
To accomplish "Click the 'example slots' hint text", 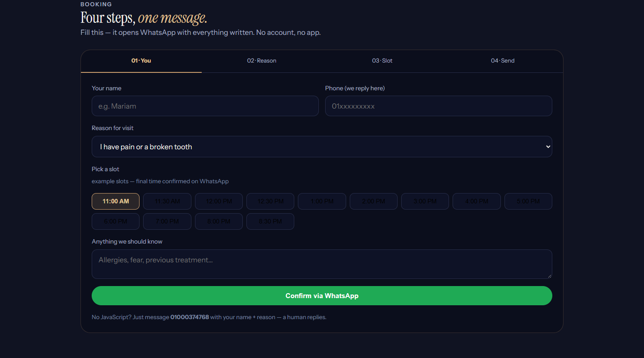I will coord(160,181).
